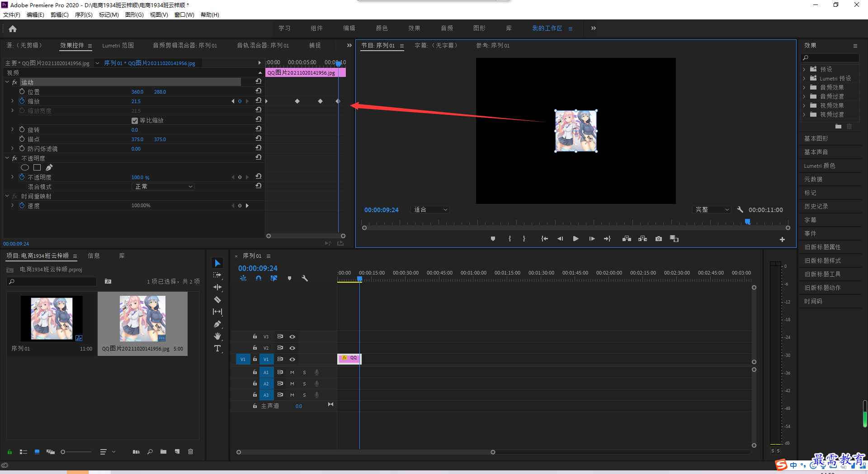Delete selected item with project trash icon
868x474 pixels.
click(191, 451)
